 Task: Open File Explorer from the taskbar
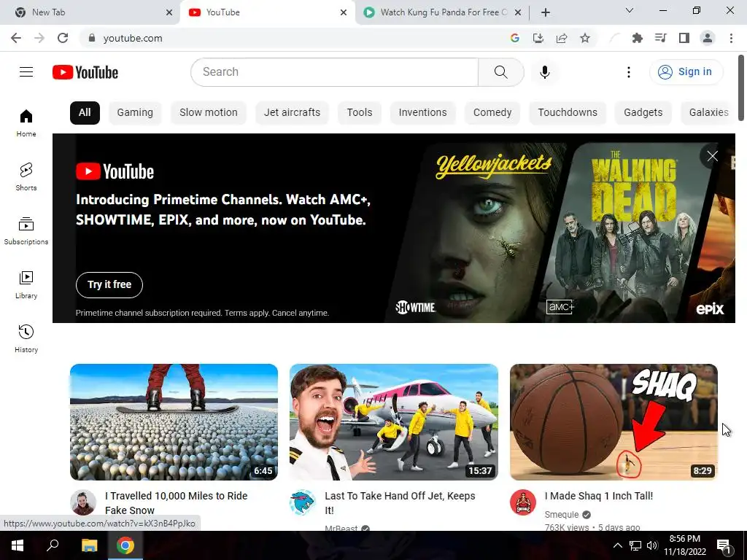tap(89, 545)
